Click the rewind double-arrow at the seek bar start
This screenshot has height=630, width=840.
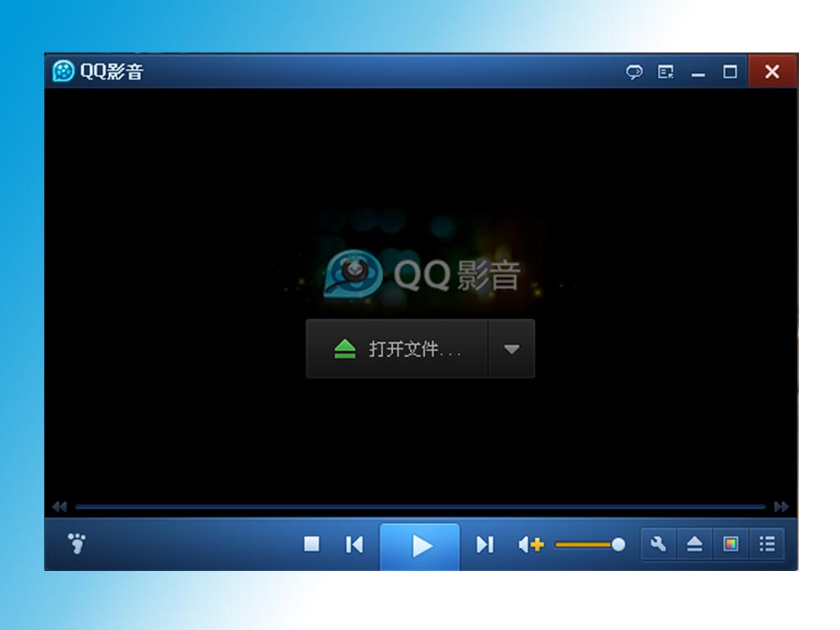pos(59,506)
